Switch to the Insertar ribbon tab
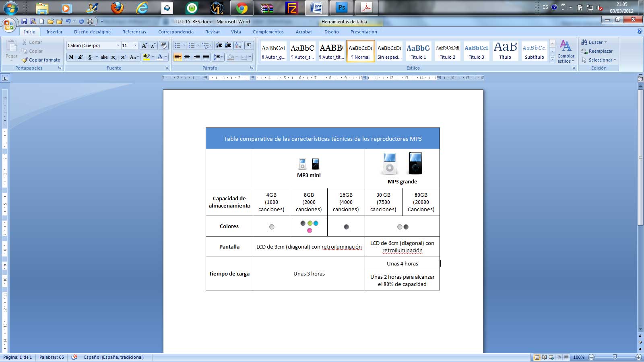Image resolution: width=644 pixels, height=362 pixels. tap(54, 32)
